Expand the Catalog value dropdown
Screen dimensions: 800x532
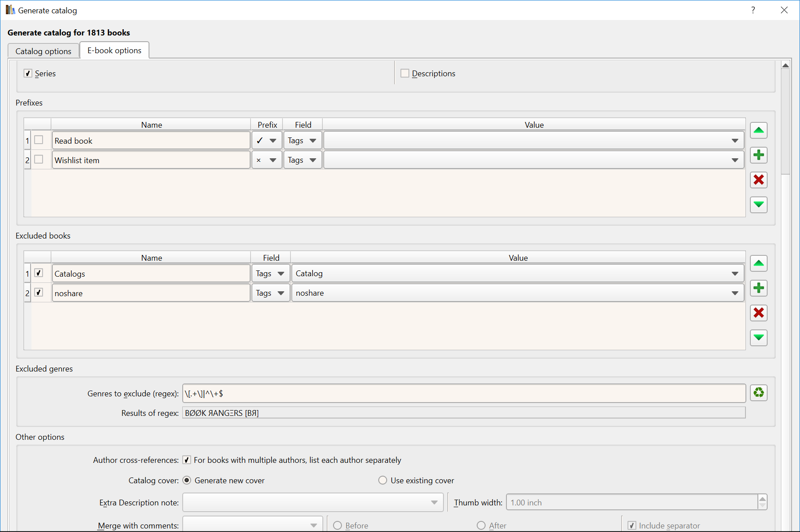pos(518,274)
